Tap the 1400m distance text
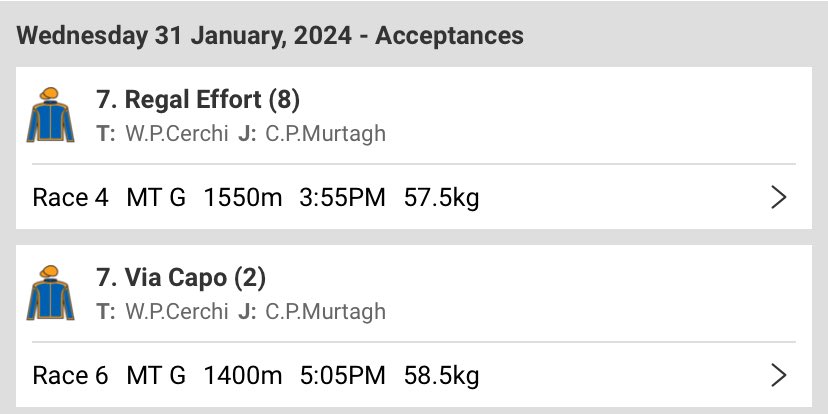Image resolution: width=828 pixels, height=414 pixels. pos(243,376)
